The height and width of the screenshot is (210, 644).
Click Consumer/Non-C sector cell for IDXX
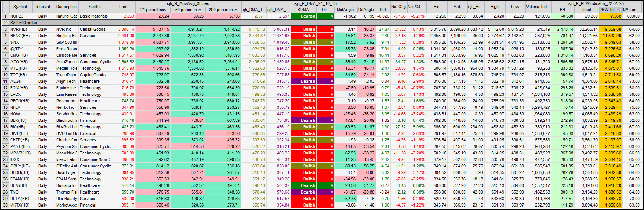(95, 159)
